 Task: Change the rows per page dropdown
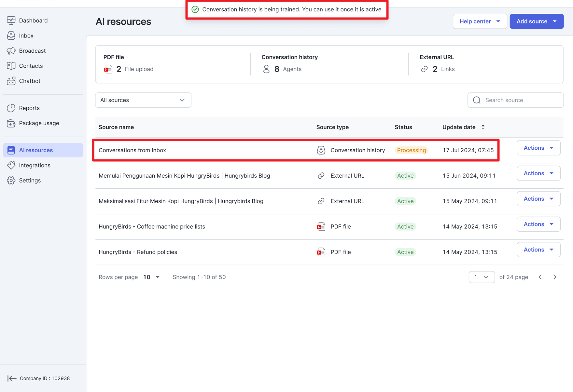pos(151,277)
